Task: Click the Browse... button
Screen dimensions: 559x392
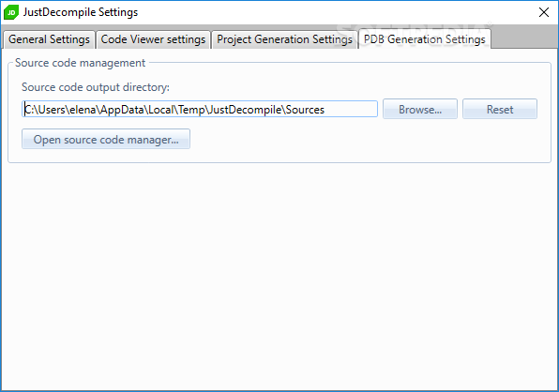Action: pyautogui.click(x=420, y=109)
